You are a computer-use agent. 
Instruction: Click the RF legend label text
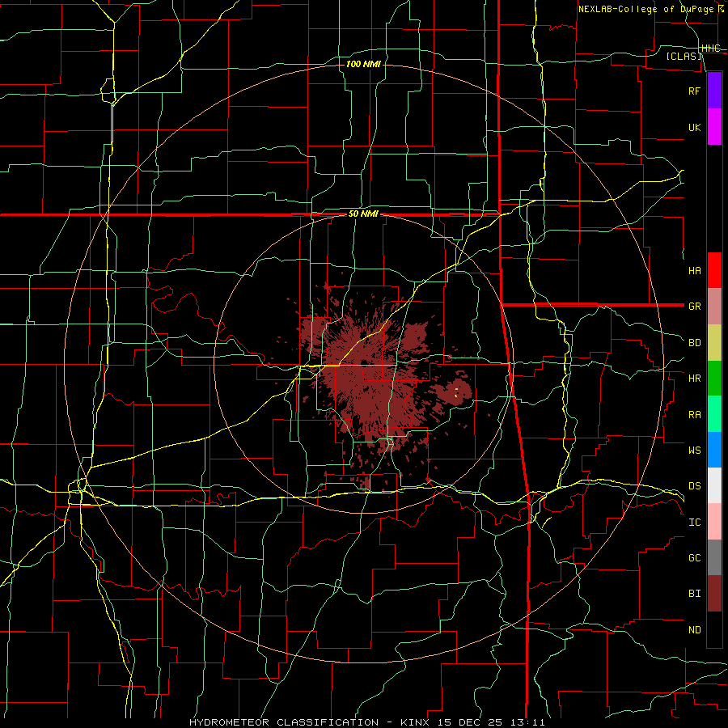pyautogui.click(x=694, y=91)
